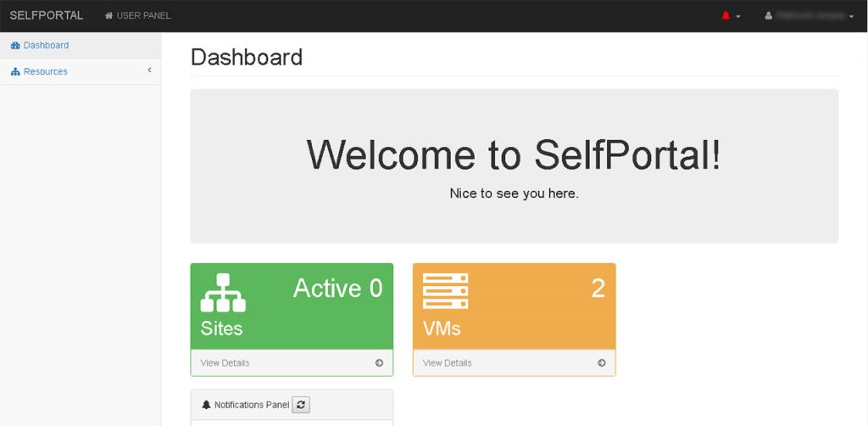This screenshot has height=426, width=868.
Task: Refresh the Notifications Panel
Action: coord(301,405)
